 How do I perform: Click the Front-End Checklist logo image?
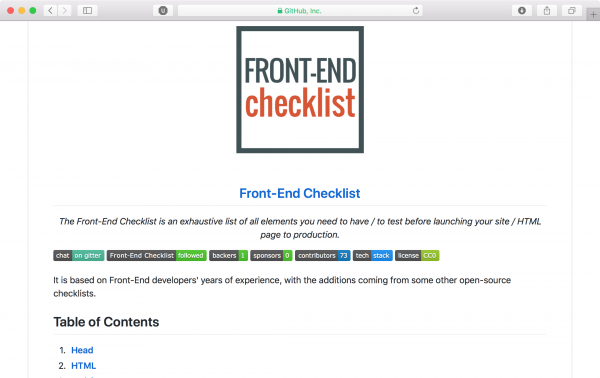300,90
